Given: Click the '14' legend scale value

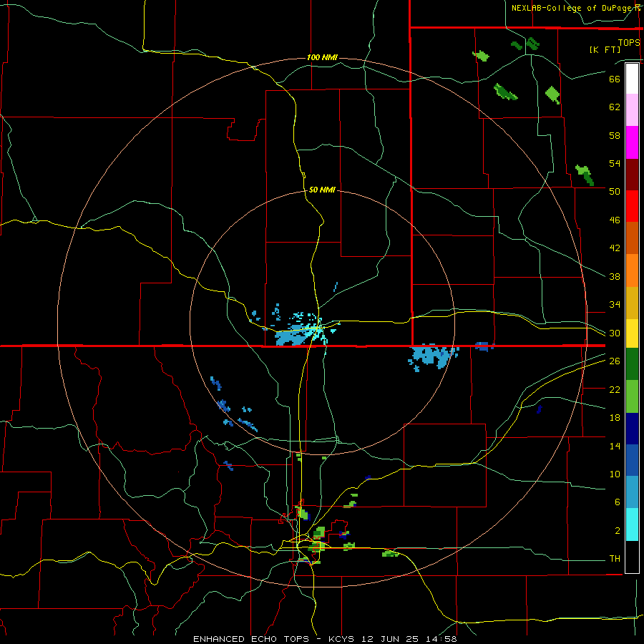Looking at the screenshot, I should 615,446.
